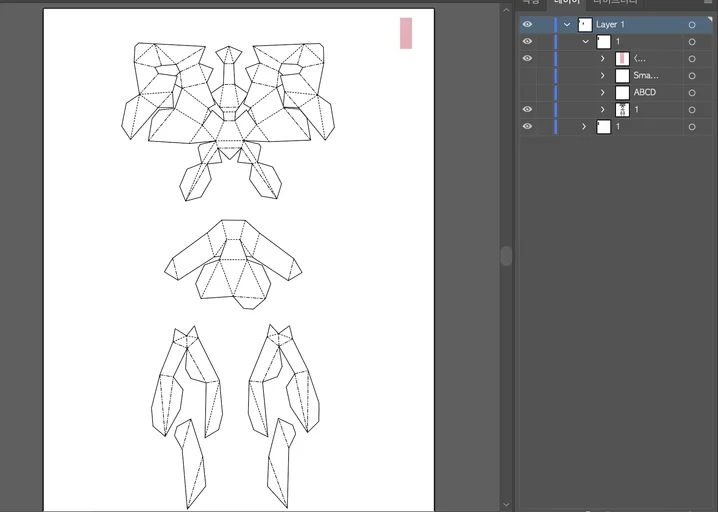Switch to the 레이어 tab

[x=567, y=3]
